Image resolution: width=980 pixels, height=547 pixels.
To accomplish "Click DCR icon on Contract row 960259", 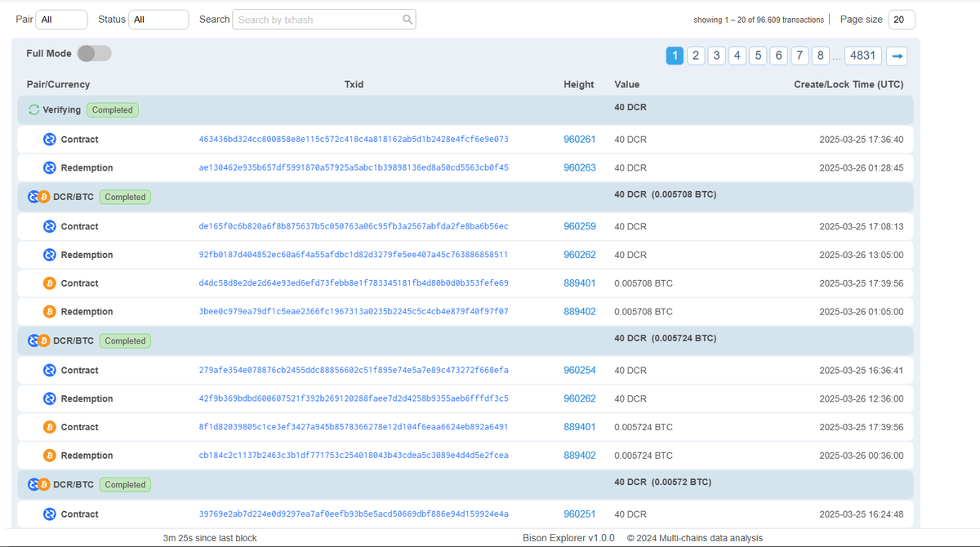I will 49,227.
